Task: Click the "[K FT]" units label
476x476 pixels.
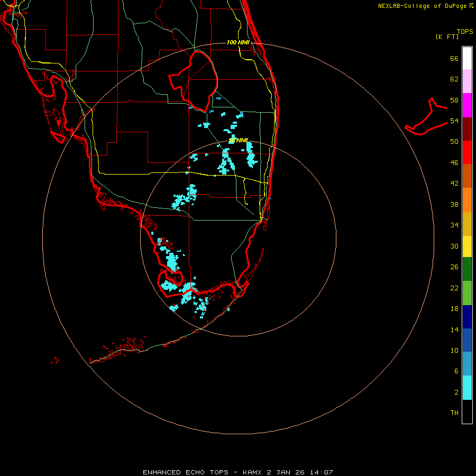Action: [x=447, y=36]
